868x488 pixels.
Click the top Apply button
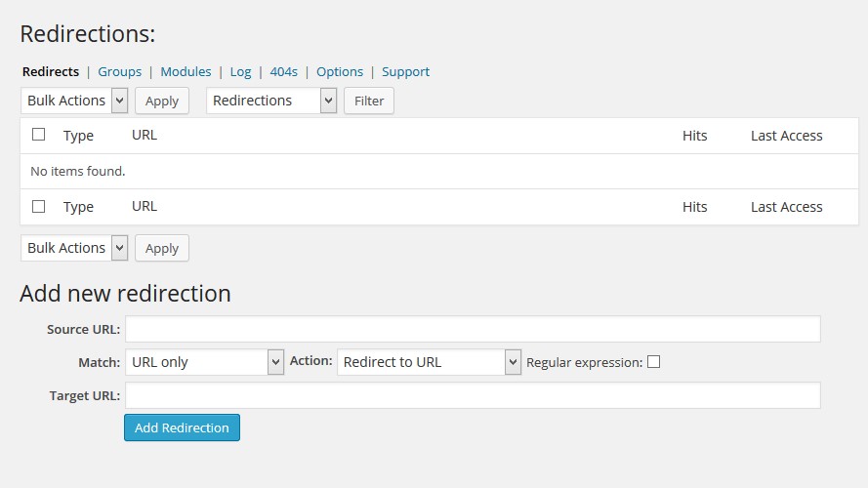pos(162,101)
